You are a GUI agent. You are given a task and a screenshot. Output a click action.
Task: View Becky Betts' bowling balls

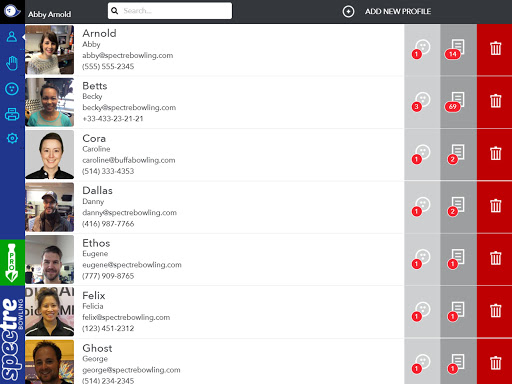click(x=422, y=101)
